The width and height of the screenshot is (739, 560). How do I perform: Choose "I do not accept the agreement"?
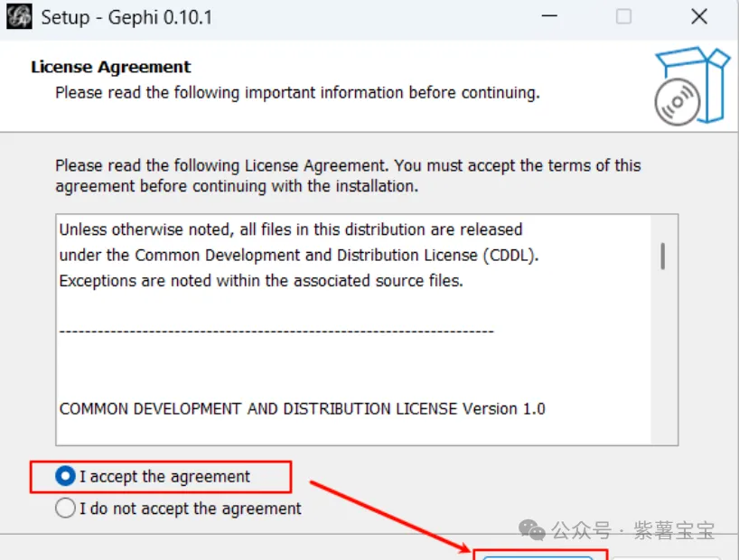(66, 509)
